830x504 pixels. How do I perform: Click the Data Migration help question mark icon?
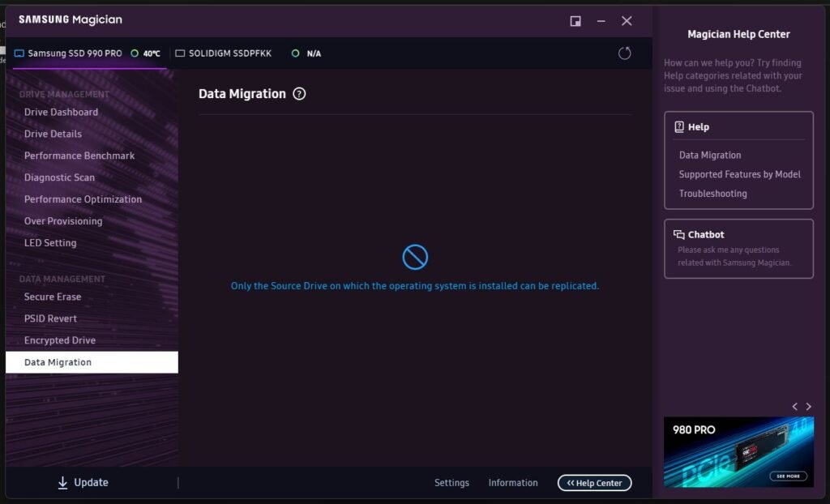[299, 94]
